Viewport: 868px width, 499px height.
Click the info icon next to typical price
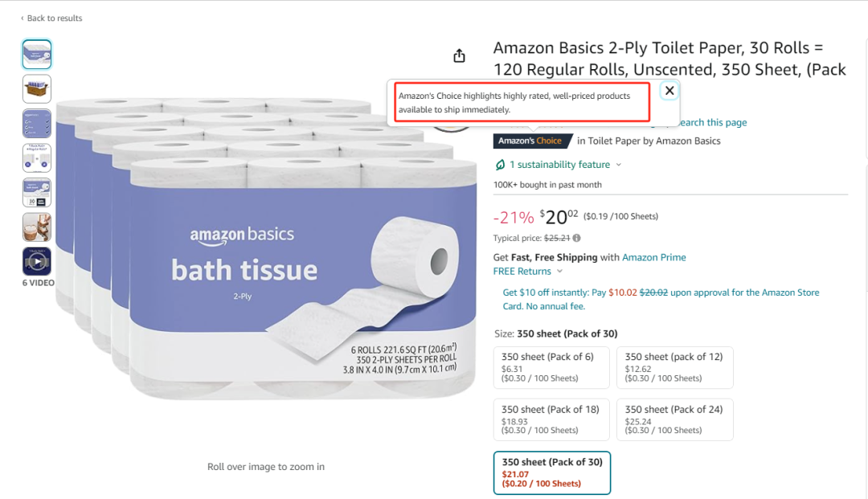576,238
